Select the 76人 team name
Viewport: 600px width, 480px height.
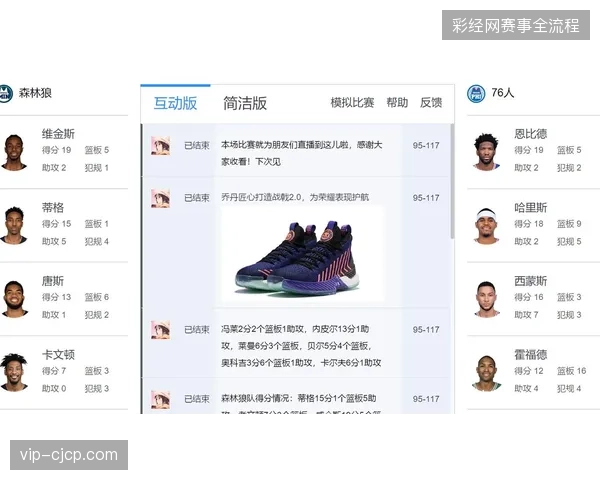pos(502,93)
